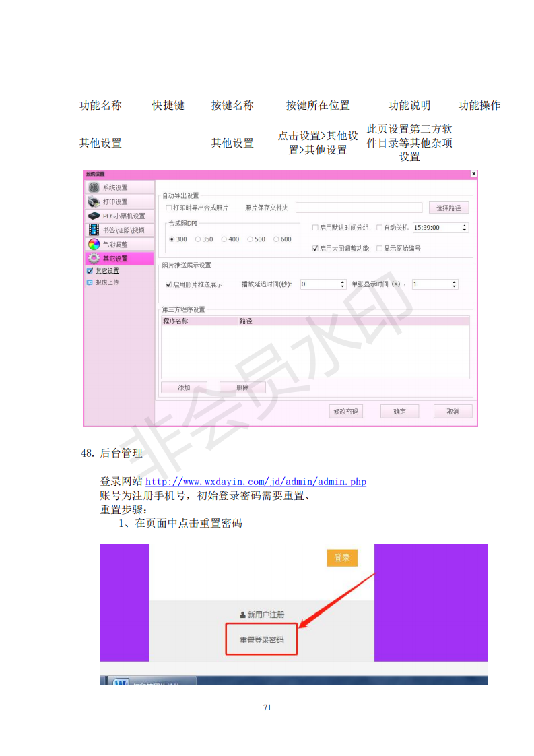Enable 自动关机 checkbox

pos(379,228)
